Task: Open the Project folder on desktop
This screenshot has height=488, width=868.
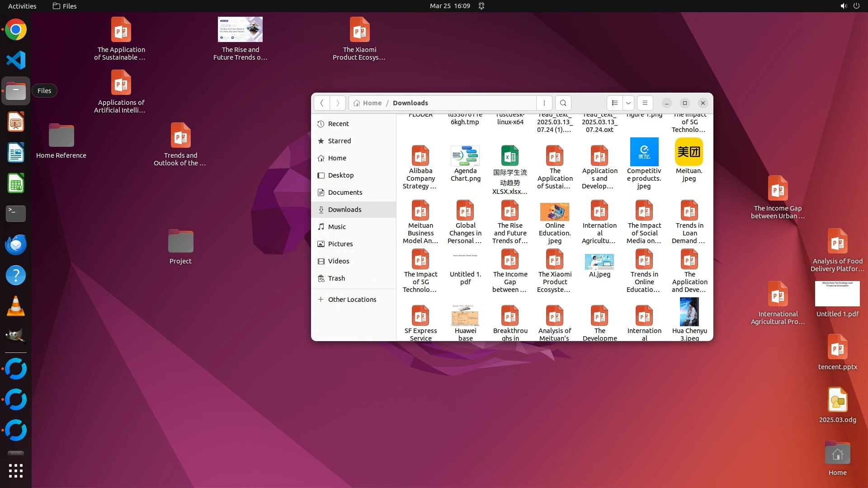Action: [x=180, y=242]
